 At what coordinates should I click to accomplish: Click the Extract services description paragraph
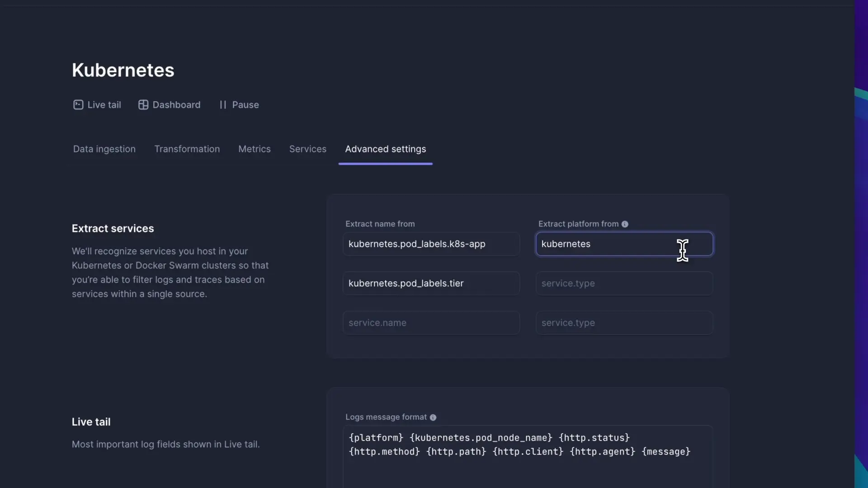click(170, 272)
